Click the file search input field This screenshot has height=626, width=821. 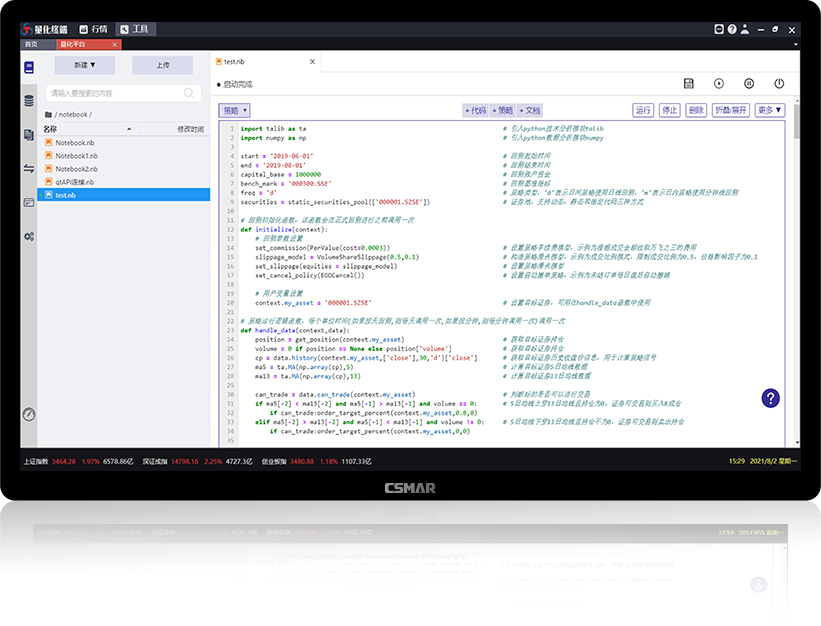(124, 93)
